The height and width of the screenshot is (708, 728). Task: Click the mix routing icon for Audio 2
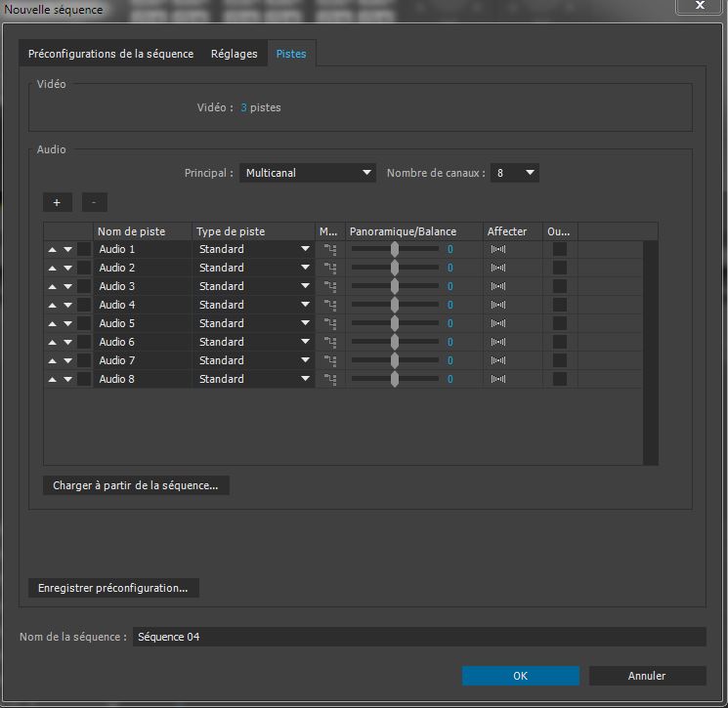(330, 269)
